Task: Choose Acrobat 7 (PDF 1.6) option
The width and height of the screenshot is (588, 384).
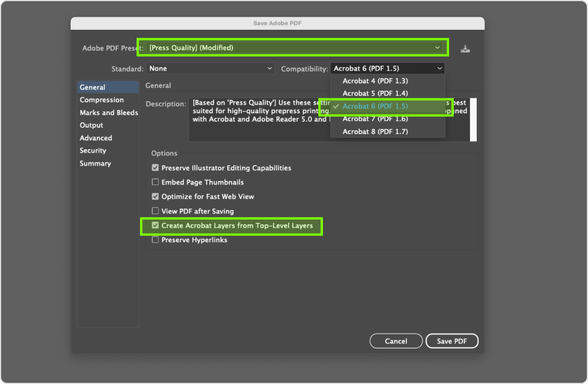Action: coord(375,119)
